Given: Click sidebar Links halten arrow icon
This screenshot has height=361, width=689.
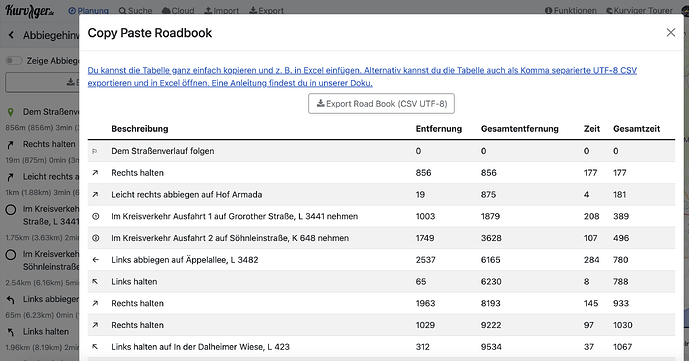Looking at the screenshot, I should (11, 332).
